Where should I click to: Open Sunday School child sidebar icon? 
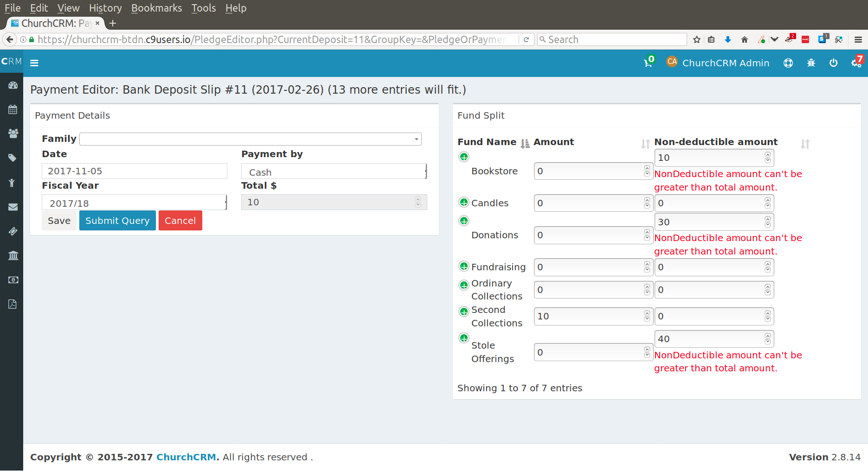pyautogui.click(x=12, y=183)
